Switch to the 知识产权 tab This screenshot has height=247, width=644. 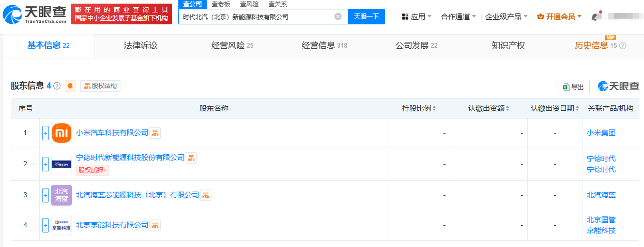[509, 46]
